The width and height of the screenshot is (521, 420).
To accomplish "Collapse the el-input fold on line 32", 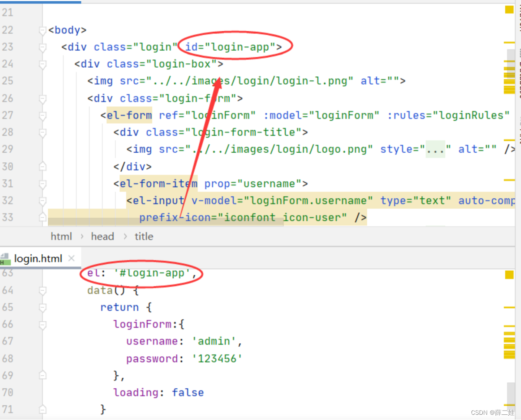I will click(43, 201).
